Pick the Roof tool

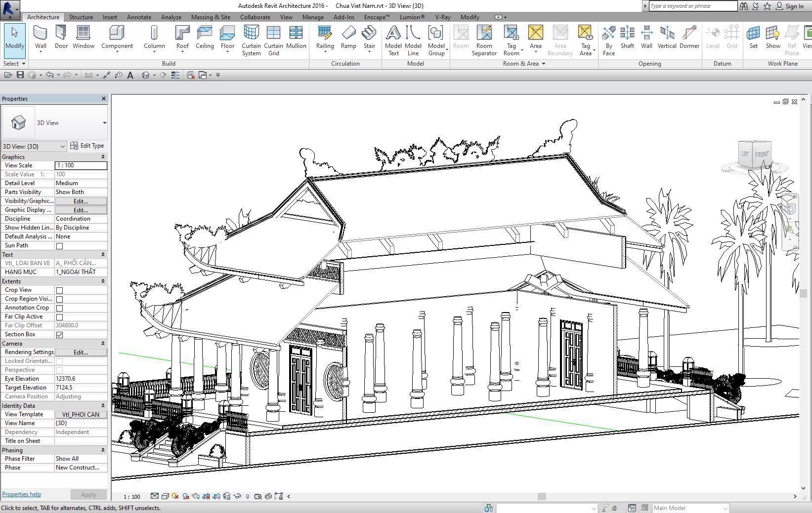tap(182, 38)
